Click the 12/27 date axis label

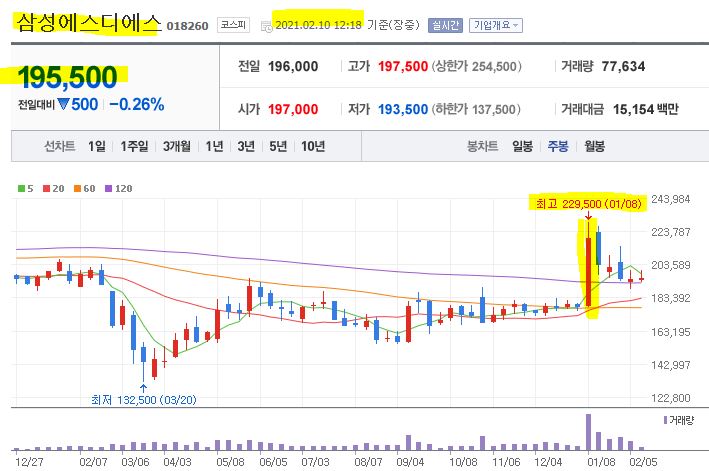(29, 462)
